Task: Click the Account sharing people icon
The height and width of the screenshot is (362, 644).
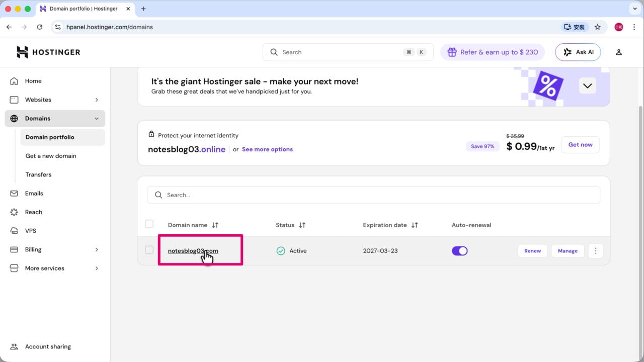Action: coord(14,347)
